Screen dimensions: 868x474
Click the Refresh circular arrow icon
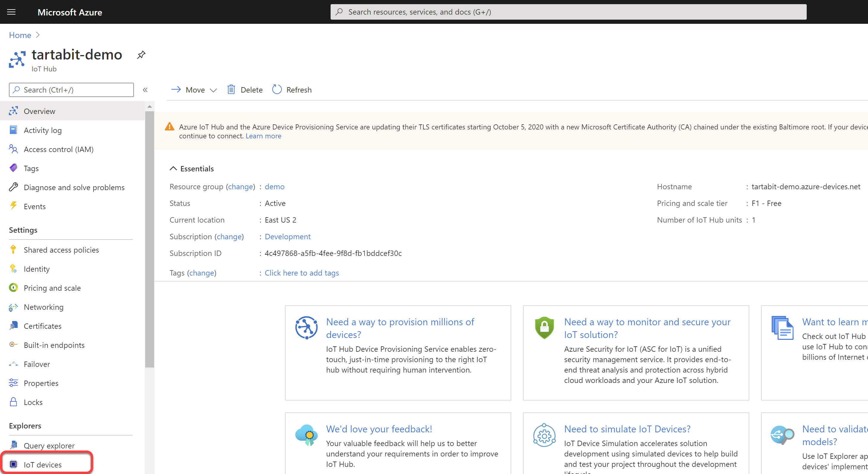277,90
